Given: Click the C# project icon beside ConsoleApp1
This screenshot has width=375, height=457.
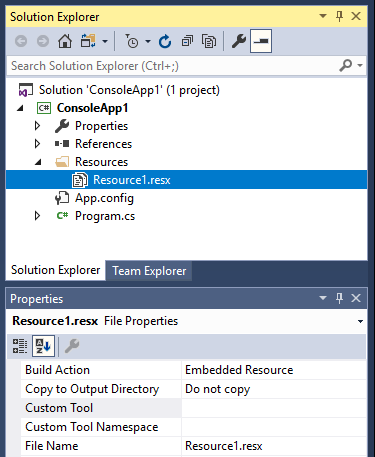Looking at the screenshot, I should click(44, 108).
